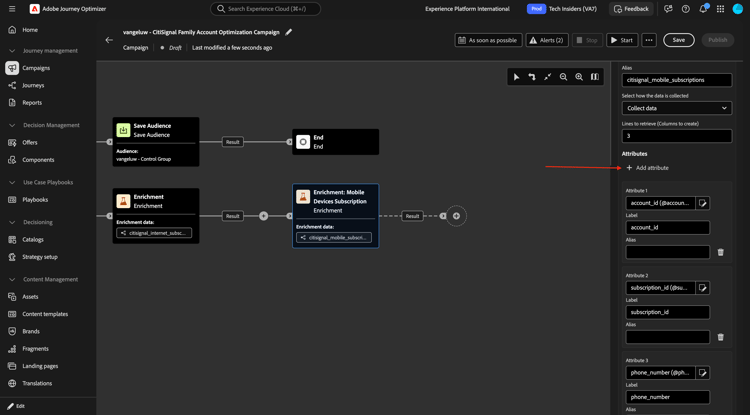Select the Save Audience activity icon
The height and width of the screenshot is (415, 750).
tap(123, 130)
